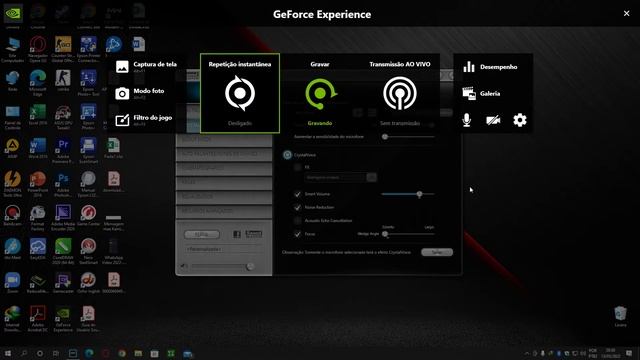Select PowerPoint 2016 desktop shortcut

pos(38,184)
